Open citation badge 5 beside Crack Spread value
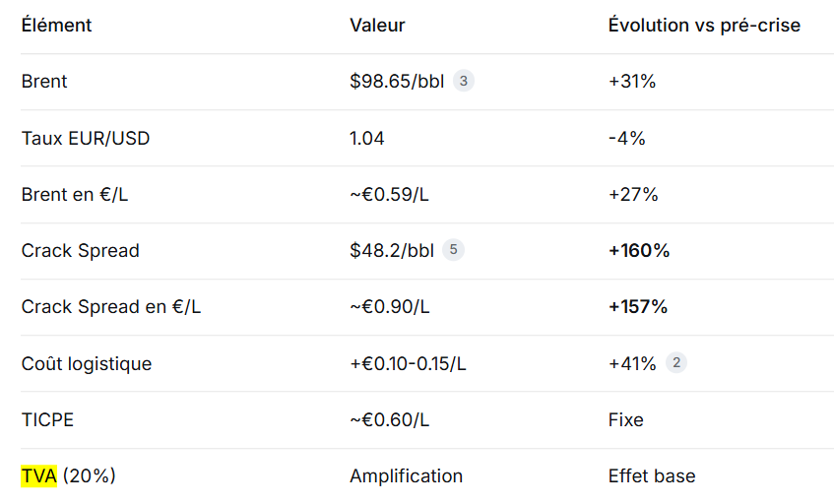 453,250
